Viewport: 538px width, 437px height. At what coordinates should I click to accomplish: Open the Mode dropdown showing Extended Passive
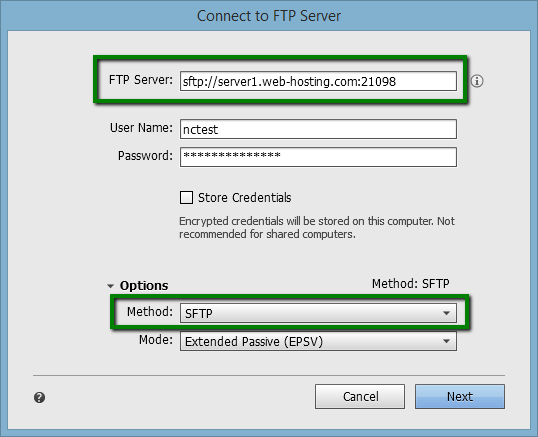pyautogui.click(x=318, y=341)
